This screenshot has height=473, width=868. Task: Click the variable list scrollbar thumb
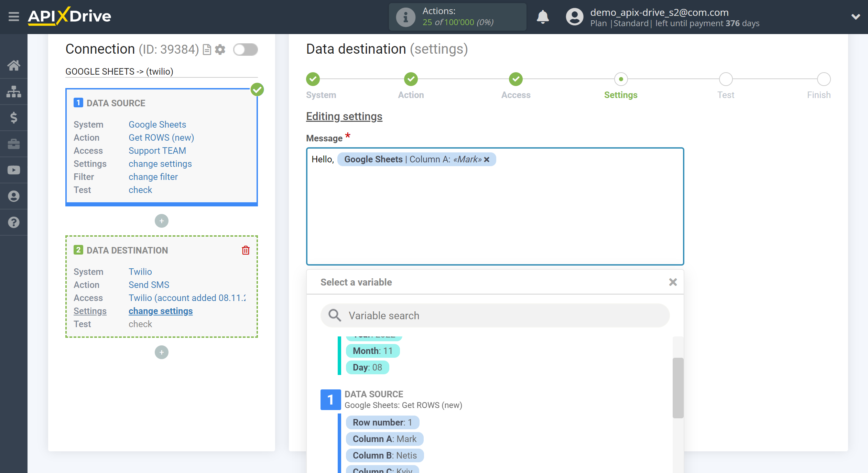(678, 388)
